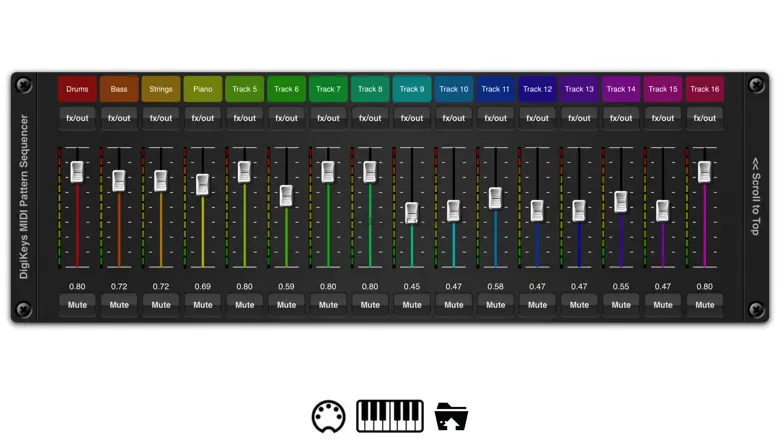Toggle Mute on Track 13
The height and width of the screenshot is (439, 780).
(579, 305)
